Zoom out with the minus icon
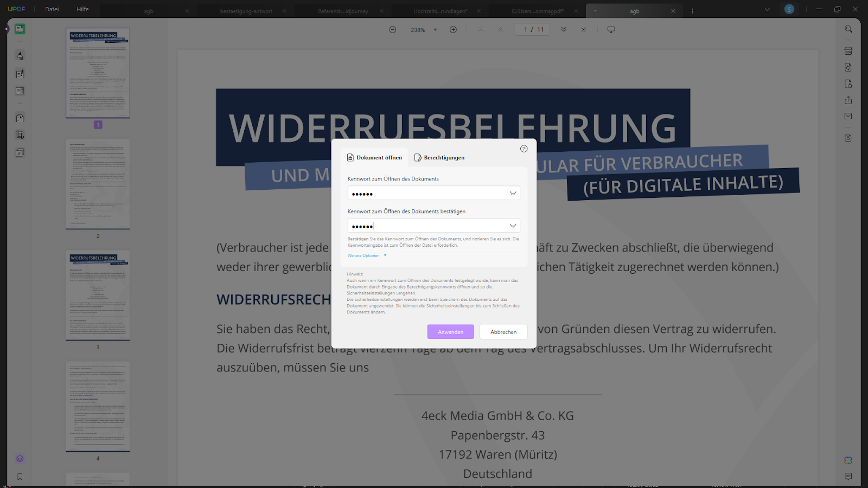The width and height of the screenshot is (868, 488). 393,30
